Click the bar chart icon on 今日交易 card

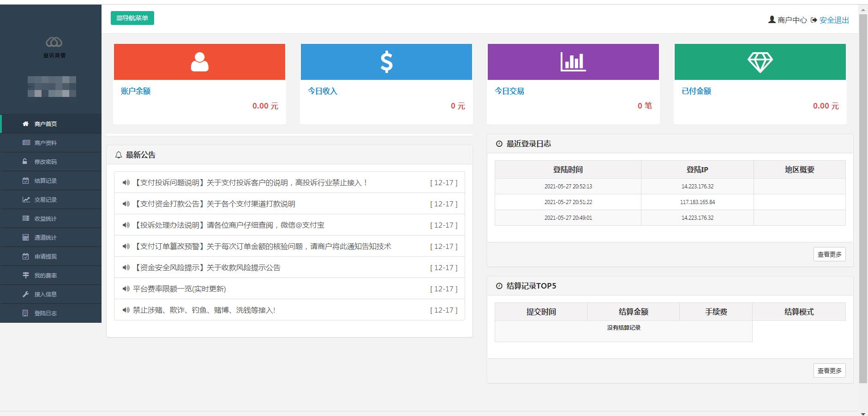573,62
